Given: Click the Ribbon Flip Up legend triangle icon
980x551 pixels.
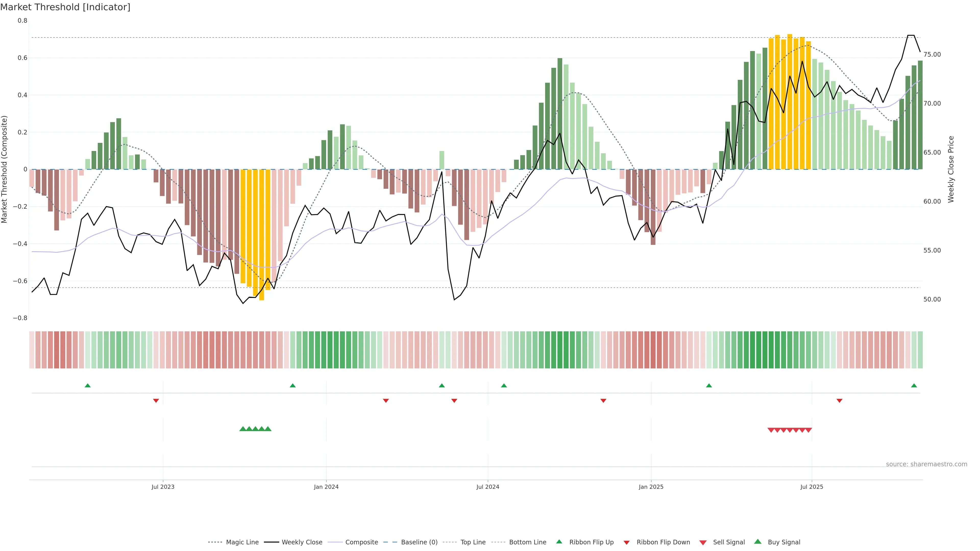Looking at the screenshot, I should coord(559,542).
